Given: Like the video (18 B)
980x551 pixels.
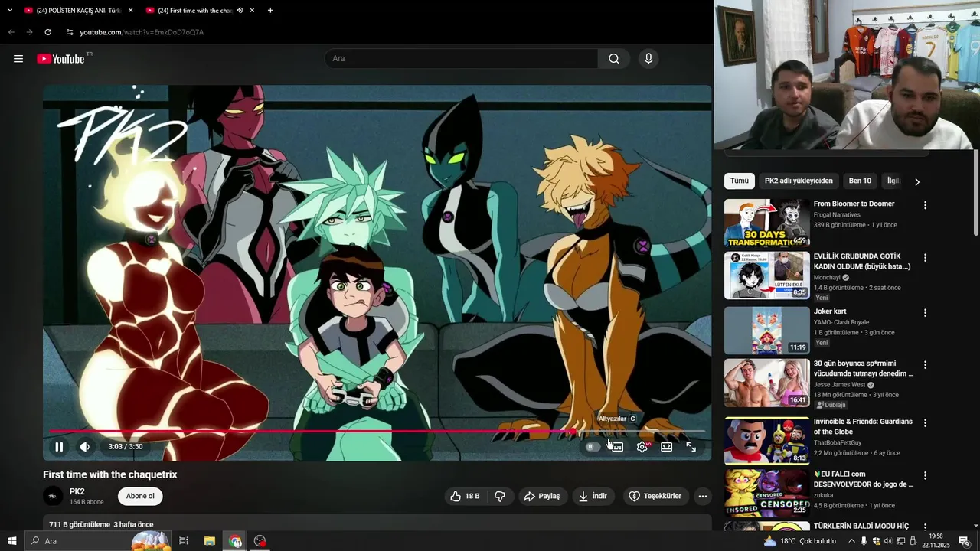Looking at the screenshot, I should point(465,496).
